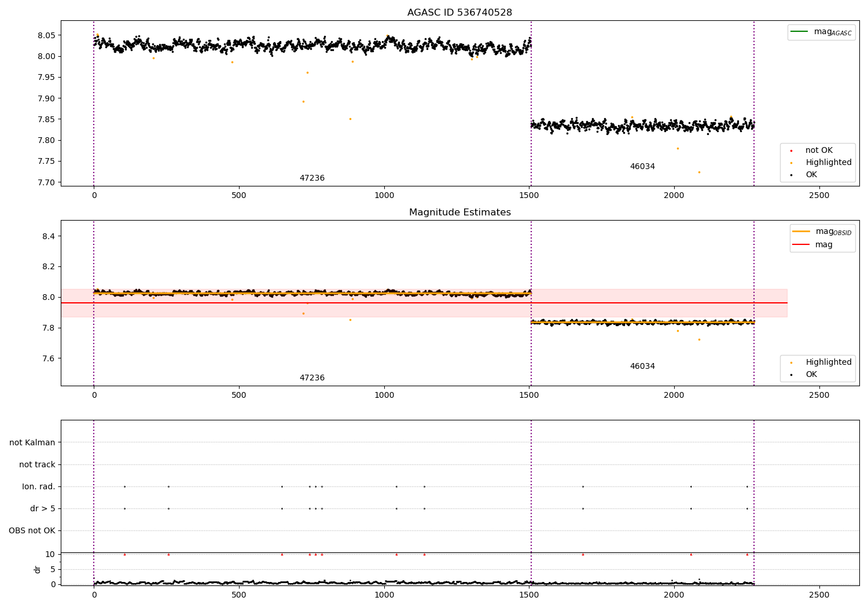Click the "not track" row label
Viewport: 868px width, 608px height.
coord(37,465)
